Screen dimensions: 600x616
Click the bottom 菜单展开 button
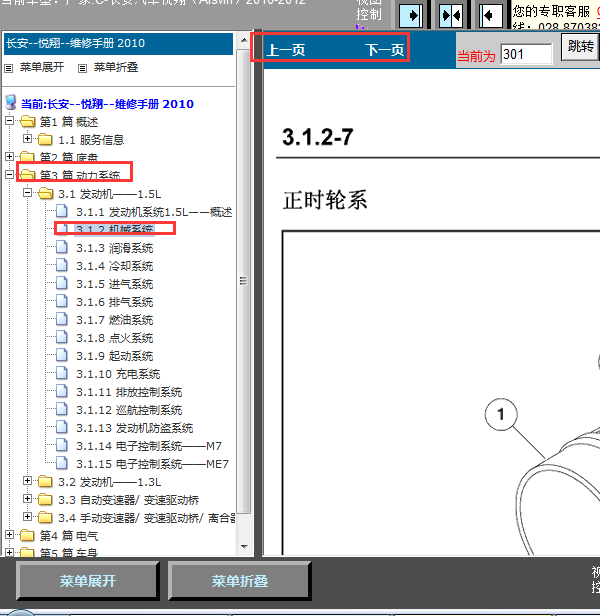click(88, 581)
